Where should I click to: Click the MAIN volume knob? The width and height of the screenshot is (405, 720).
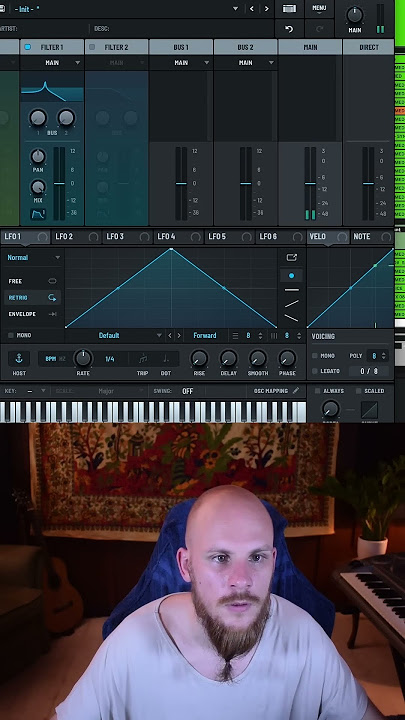pos(354,15)
